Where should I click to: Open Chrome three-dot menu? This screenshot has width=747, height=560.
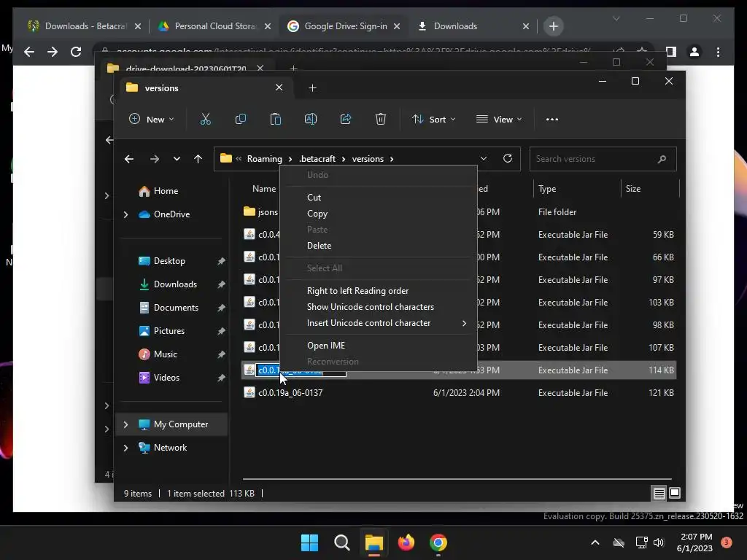[x=718, y=52]
